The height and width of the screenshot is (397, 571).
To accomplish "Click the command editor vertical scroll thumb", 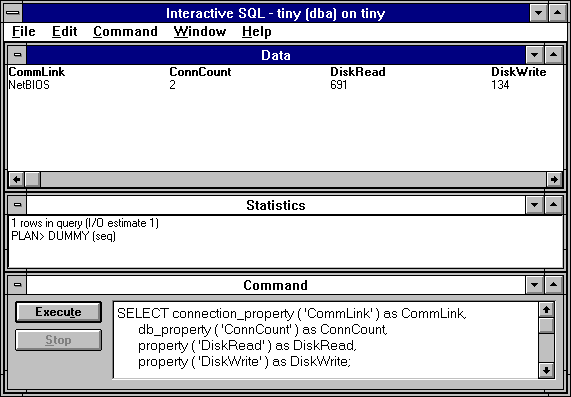I will click(546, 325).
